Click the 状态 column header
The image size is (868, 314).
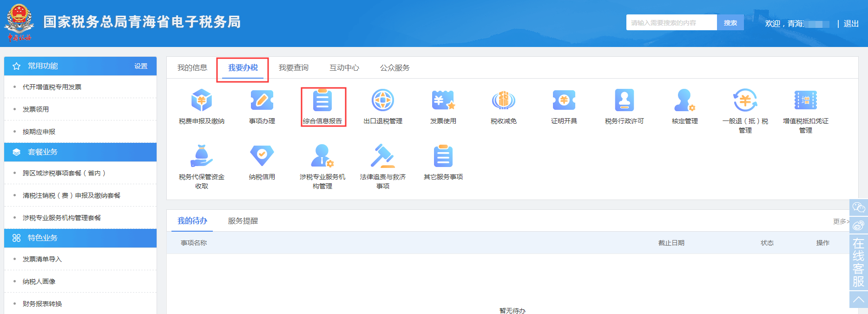(x=767, y=243)
